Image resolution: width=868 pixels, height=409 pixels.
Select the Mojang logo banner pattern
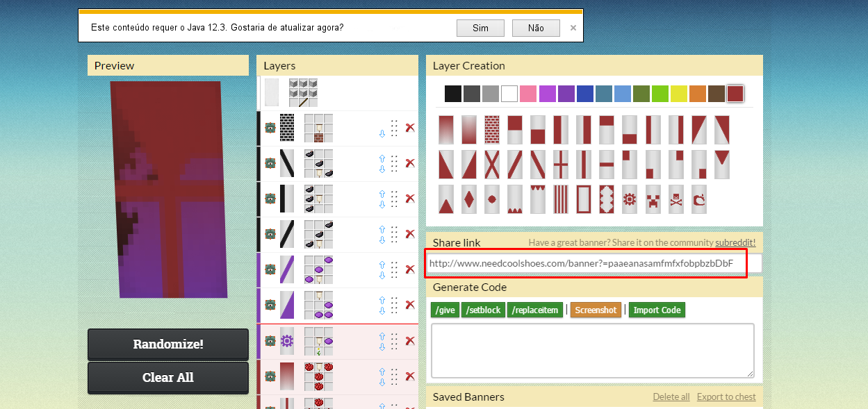[698, 199]
